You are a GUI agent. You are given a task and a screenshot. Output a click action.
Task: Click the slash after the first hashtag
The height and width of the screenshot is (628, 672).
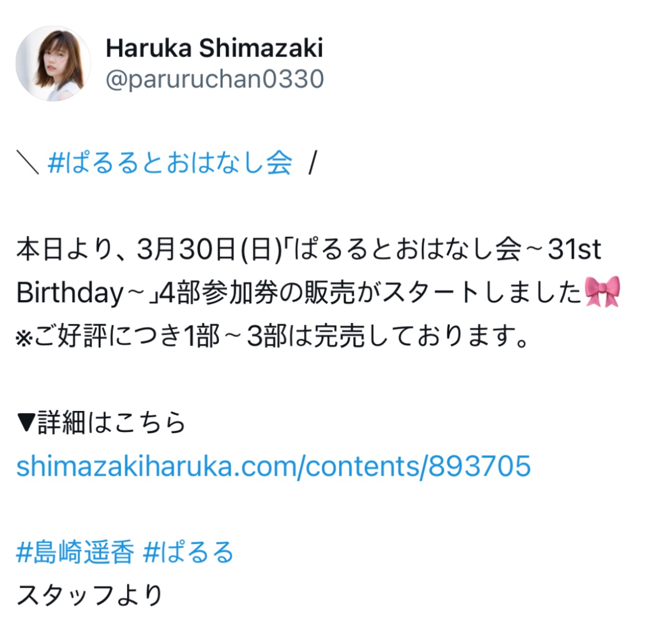[312, 163]
